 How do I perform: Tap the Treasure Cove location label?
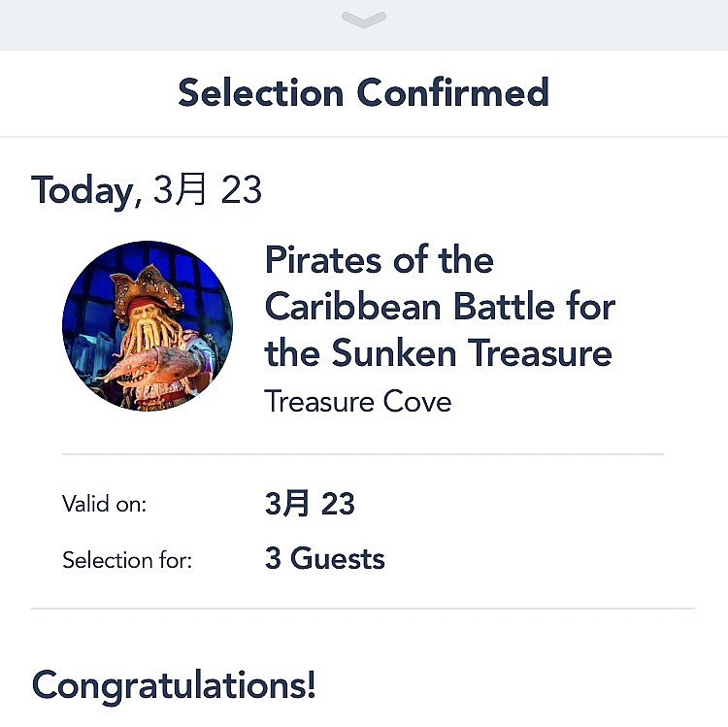click(357, 401)
